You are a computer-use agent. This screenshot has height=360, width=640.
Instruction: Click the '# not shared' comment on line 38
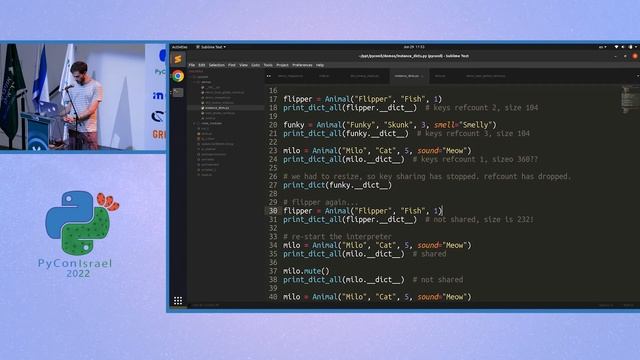coord(438,280)
